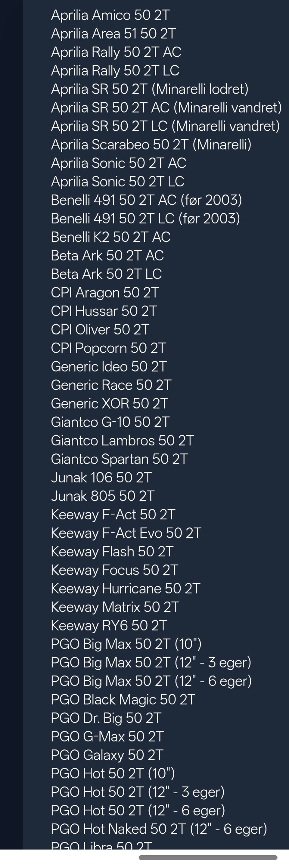Image resolution: width=289 pixels, height=868 pixels.
Task: Select Beta Ark 50 2T LC
Action: point(106,274)
